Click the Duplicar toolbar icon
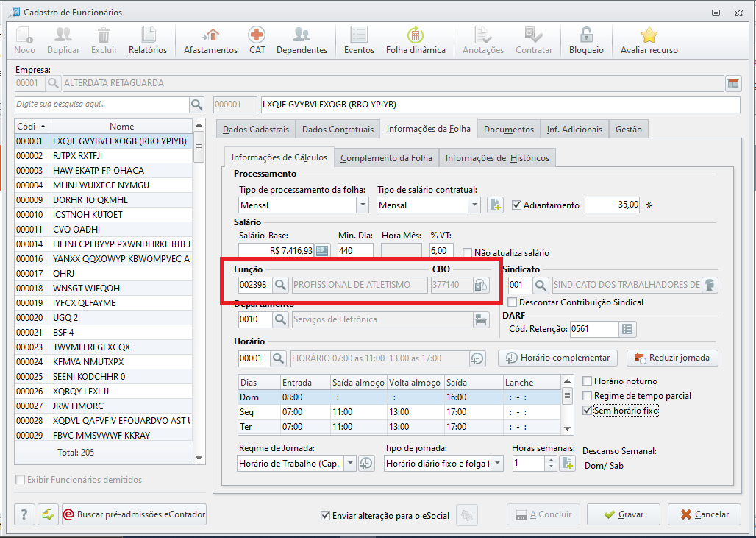Image resolution: width=756 pixels, height=538 pixels. [63, 40]
